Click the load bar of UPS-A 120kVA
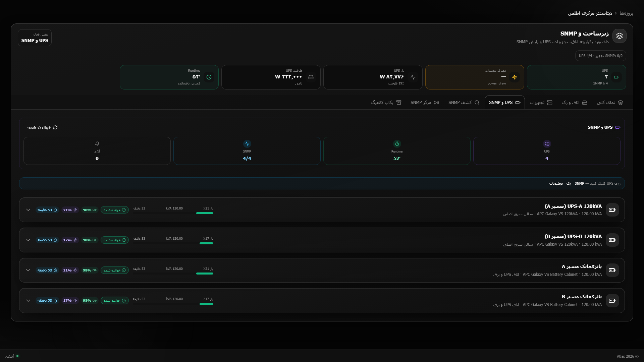Screen dimensions: 644x362 click(173, 213)
